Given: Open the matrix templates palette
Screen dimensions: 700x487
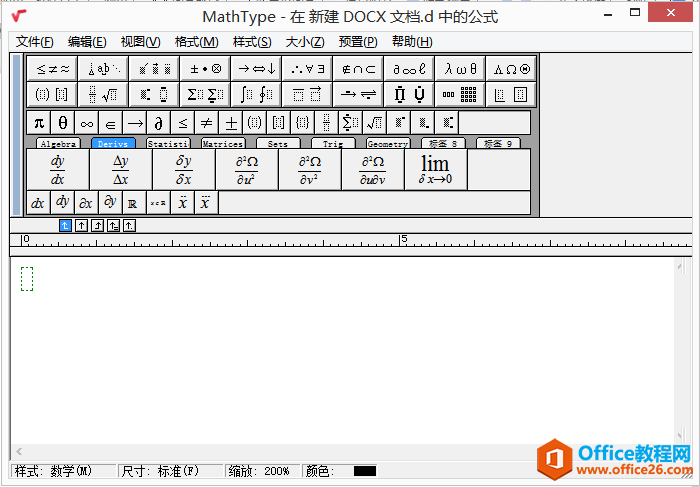Looking at the screenshot, I should click(460, 94).
